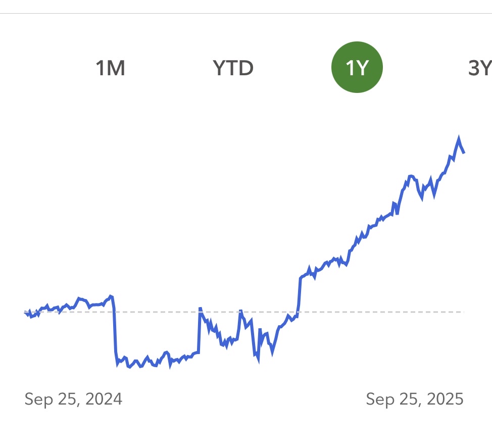This screenshot has width=492, height=448.
Task: Click the deep dip after the second spike
Action: click(x=258, y=361)
